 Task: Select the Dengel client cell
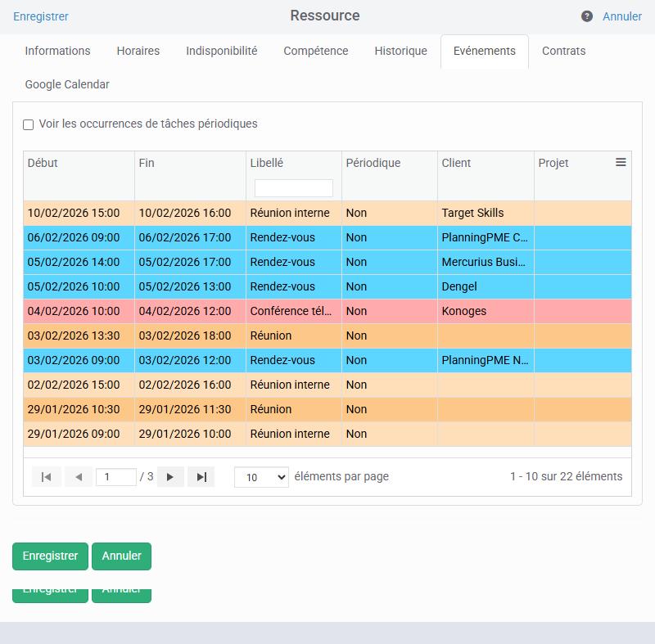click(486, 286)
